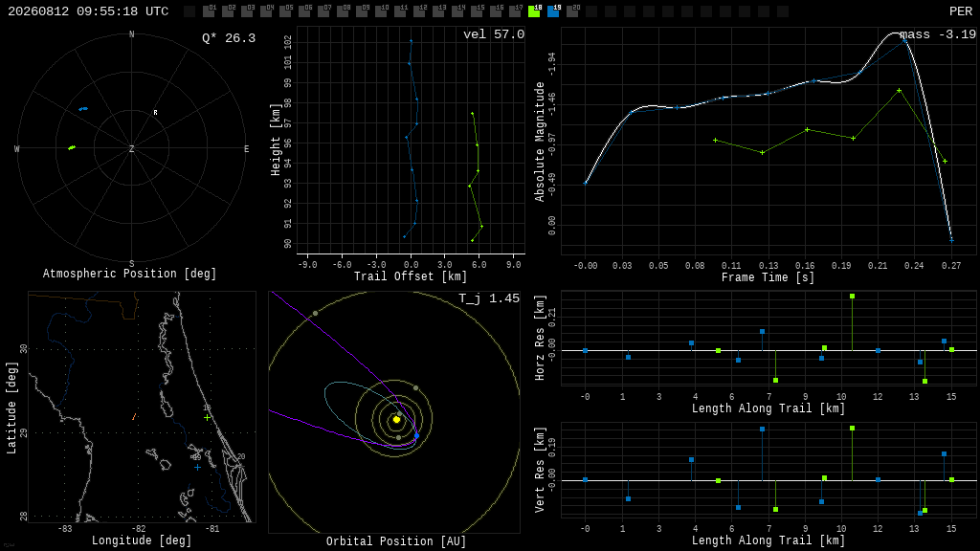
Task: Click the green meteor trail on polar plot
Action: pos(72,147)
